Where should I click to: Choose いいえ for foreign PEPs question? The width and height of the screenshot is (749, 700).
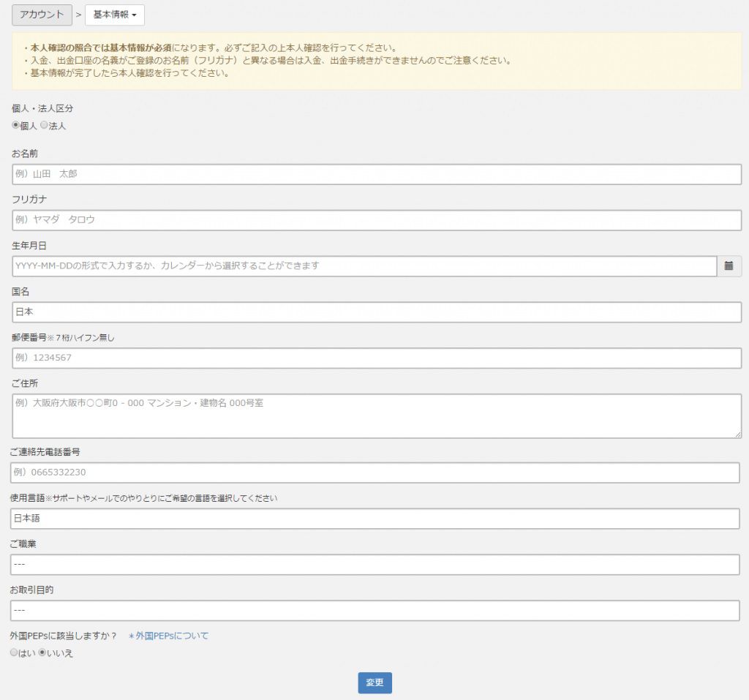[x=42, y=652]
